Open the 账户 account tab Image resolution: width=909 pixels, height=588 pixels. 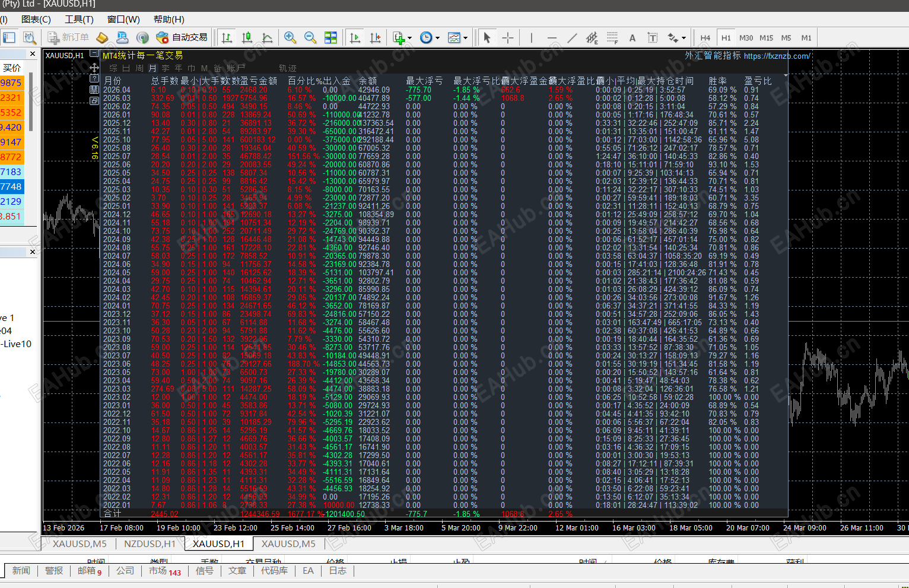pos(236,68)
